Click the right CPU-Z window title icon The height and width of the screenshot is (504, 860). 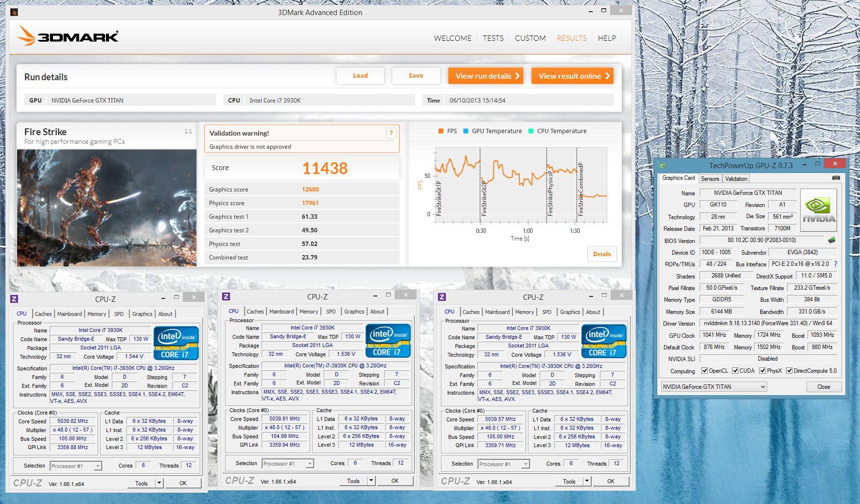pos(442,297)
